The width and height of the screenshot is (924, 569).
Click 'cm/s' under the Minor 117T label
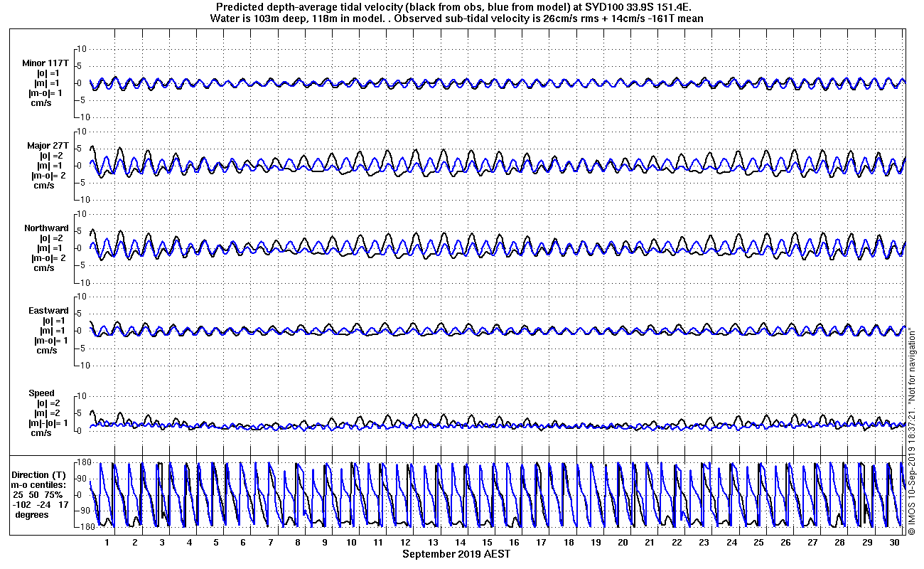coord(40,103)
